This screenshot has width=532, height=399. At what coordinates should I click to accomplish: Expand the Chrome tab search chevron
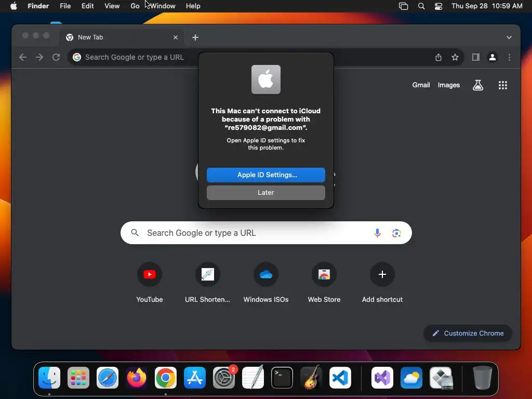click(x=509, y=37)
